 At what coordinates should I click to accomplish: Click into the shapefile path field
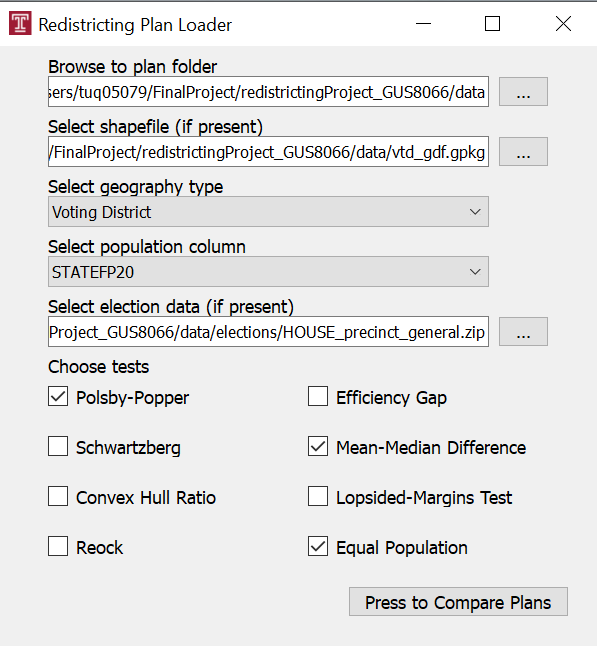click(268, 152)
